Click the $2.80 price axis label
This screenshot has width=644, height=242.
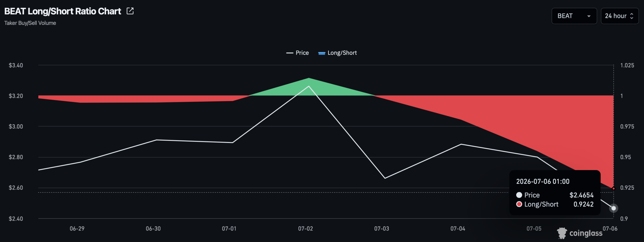[x=16, y=157]
